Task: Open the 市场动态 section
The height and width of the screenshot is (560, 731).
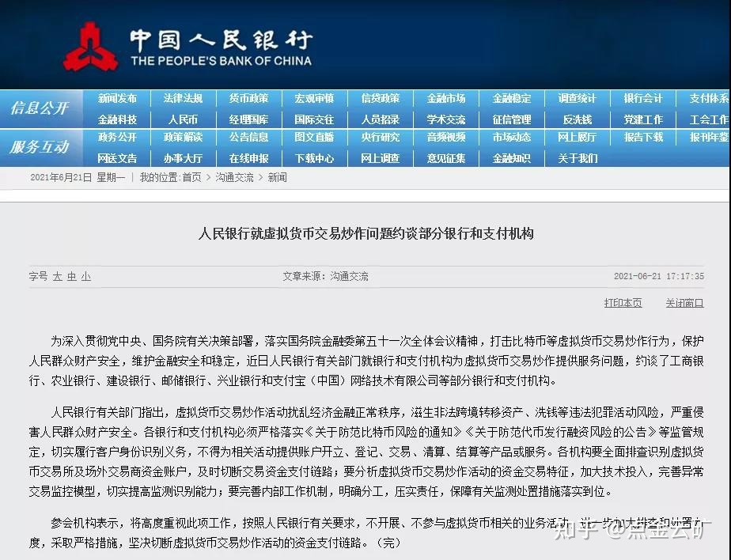Action: pyautogui.click(x=511, y=137)
